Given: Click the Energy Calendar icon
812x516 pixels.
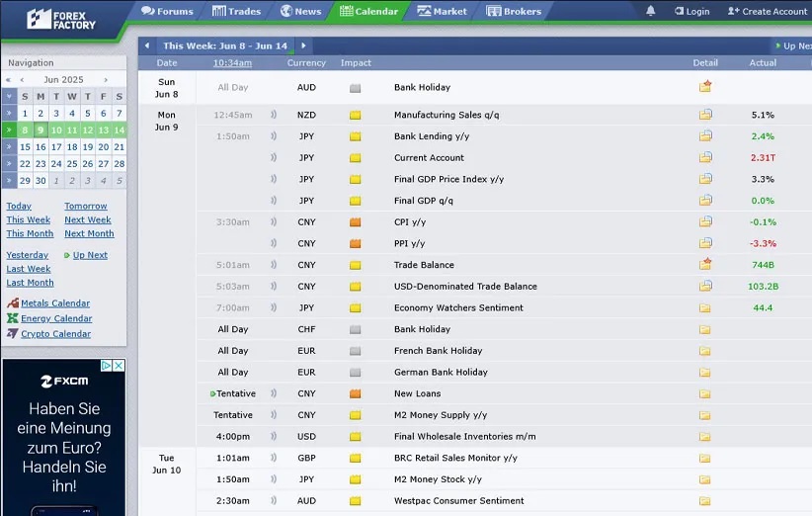Looking at the screenshot, I should (x=13, y=318).
